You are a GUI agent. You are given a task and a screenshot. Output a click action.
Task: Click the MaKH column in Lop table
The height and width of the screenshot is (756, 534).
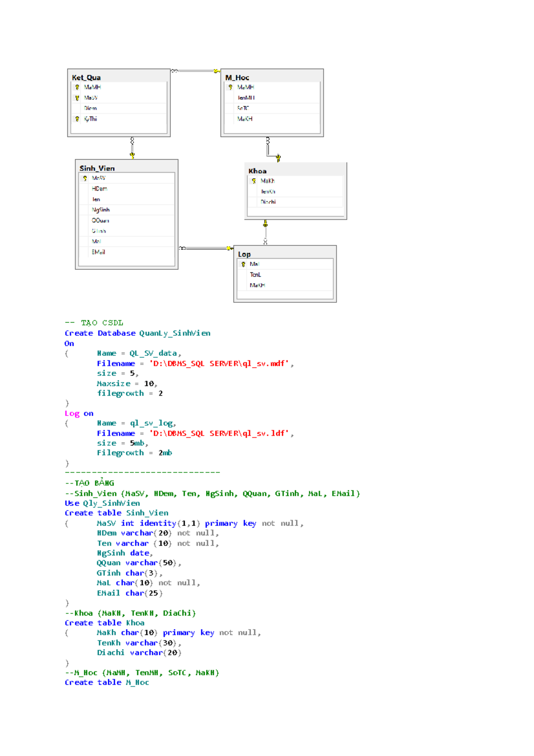[x=285, y=285]
